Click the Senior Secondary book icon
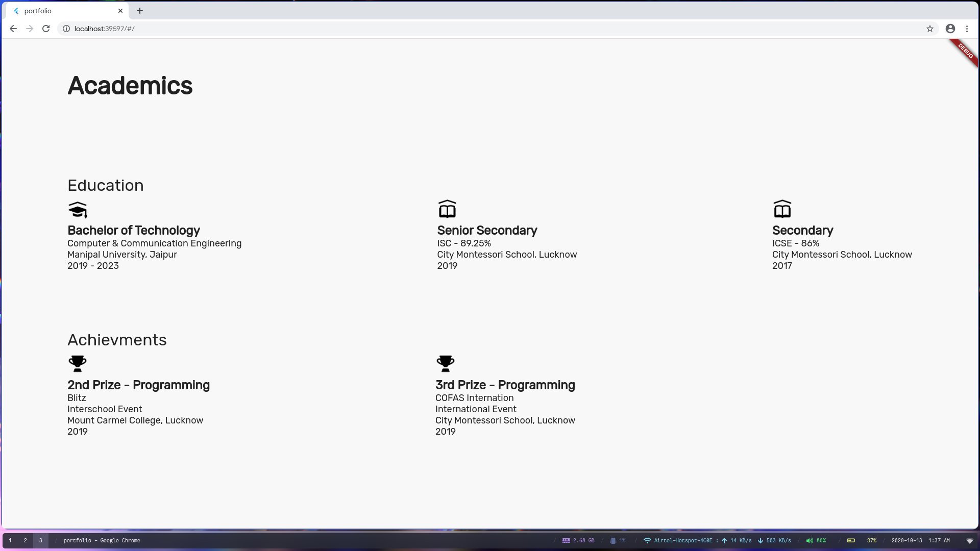 (x=447, y=209)
